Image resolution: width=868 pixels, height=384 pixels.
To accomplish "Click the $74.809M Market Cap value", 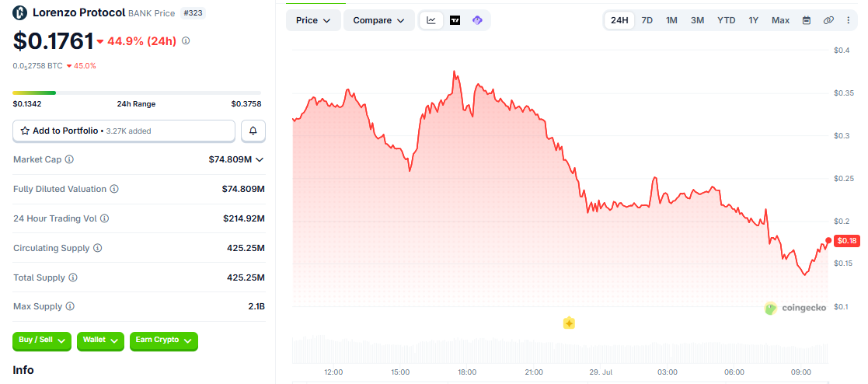I will pos(230,159).
